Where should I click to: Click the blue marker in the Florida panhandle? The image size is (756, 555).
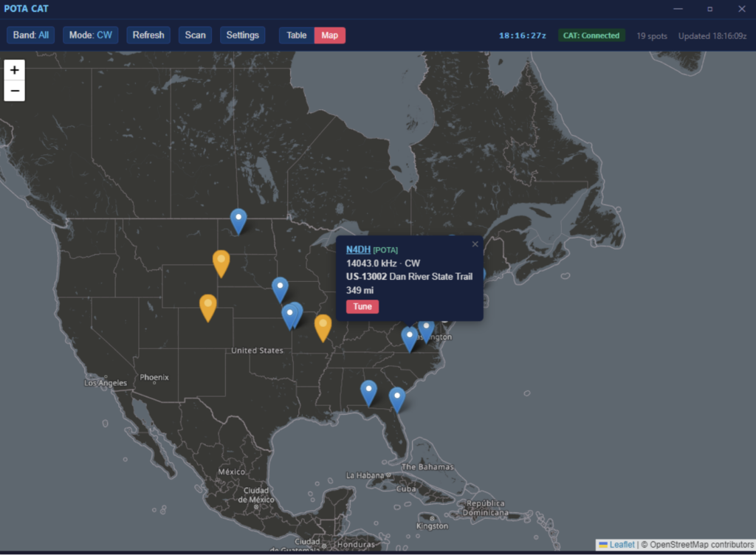(x=368, y=391)
